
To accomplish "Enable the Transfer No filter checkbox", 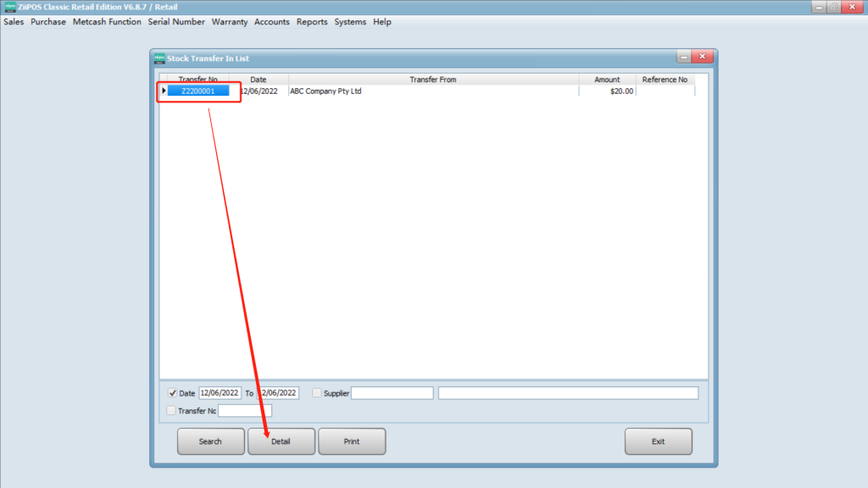I will coord(172,411).
